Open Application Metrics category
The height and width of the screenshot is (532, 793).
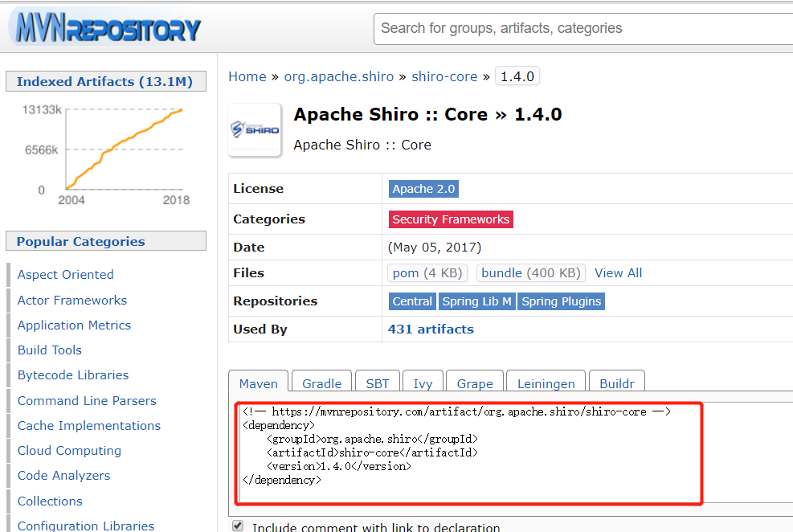75,325
